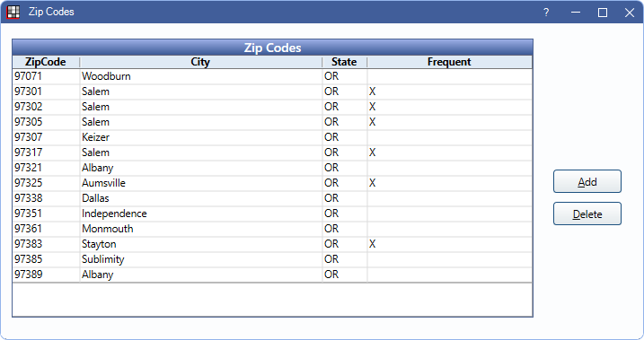
Task: Minimize the Zip Codes window
Action: pos(576,13)
